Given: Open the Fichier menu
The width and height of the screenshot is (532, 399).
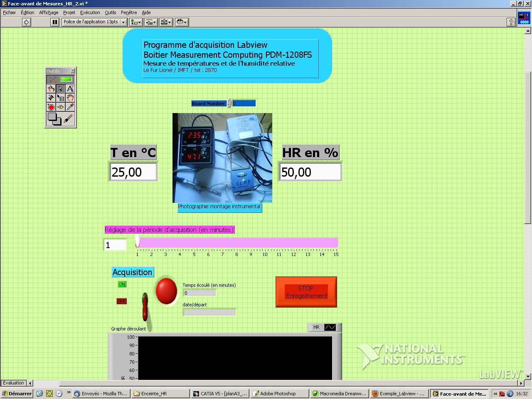Looking at the screenshot, I should [9, 12].
